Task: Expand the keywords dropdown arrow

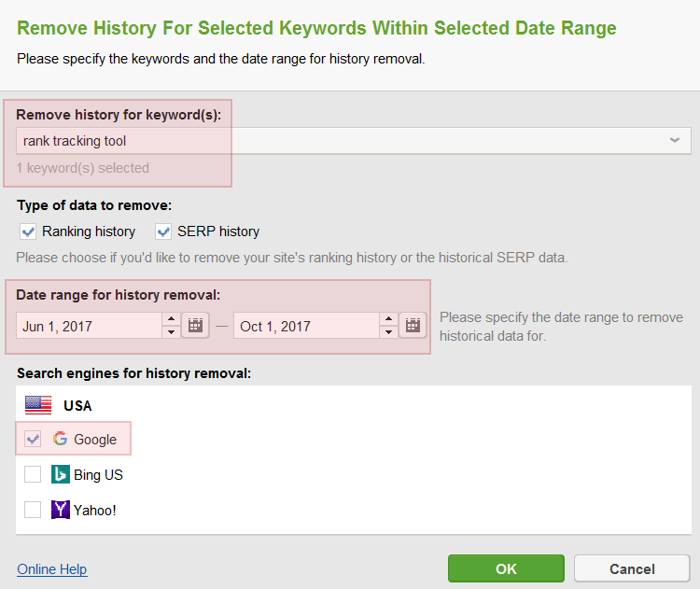Action: click(x=675, y=140)
